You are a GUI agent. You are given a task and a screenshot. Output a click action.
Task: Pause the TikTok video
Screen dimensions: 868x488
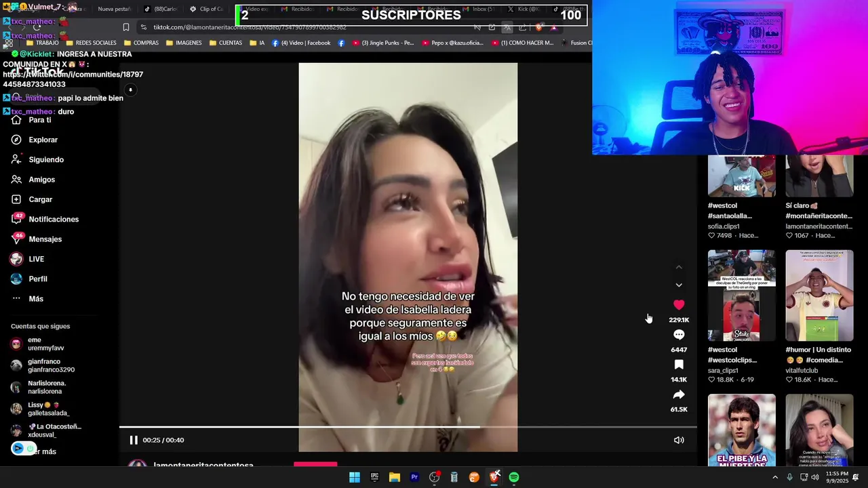pyautogui.click(x=134, y=440)
